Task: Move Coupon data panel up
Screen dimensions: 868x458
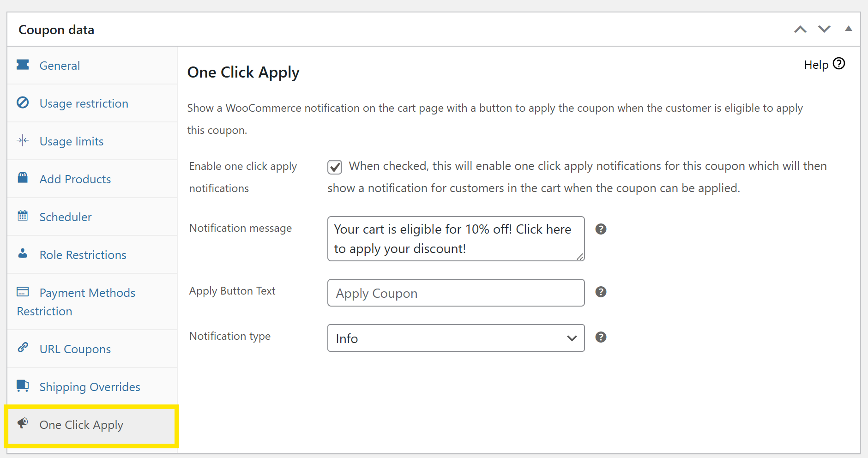Action: (x=800, y=30)
